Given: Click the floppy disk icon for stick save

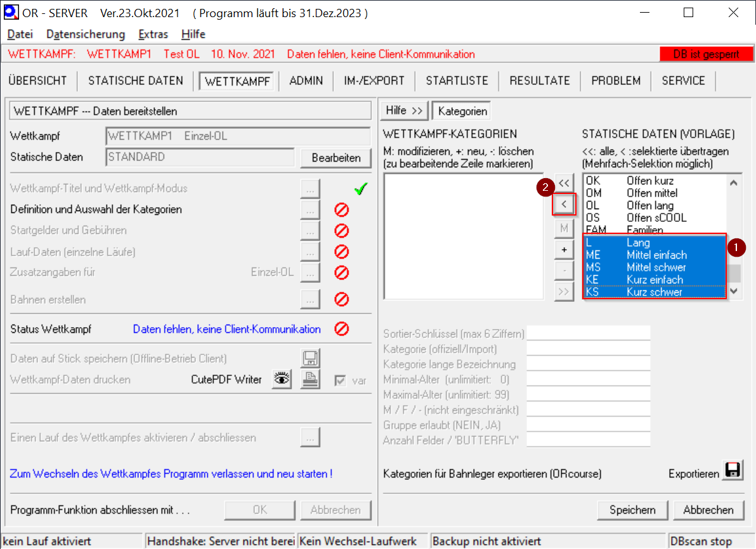Looking at the screenshot, I should click(x=310, y=359).
